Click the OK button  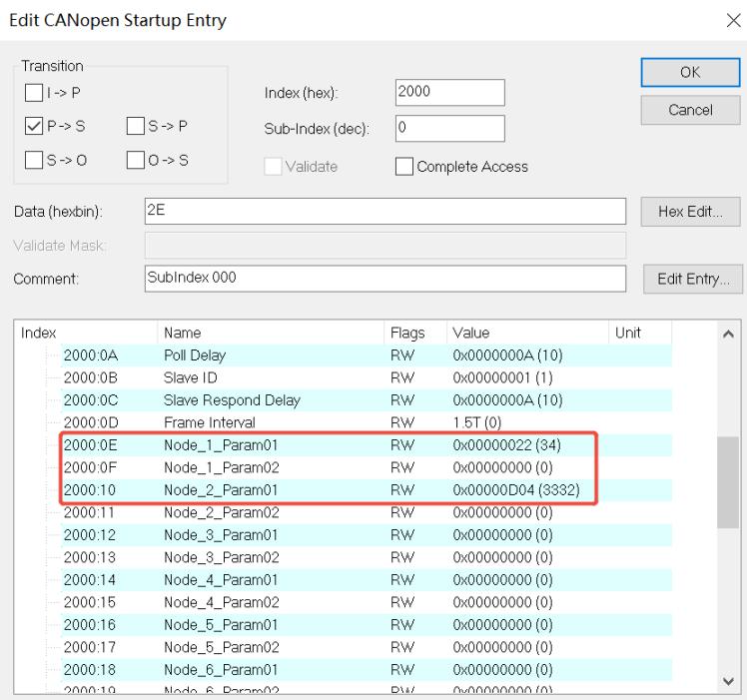coord(690,73)
